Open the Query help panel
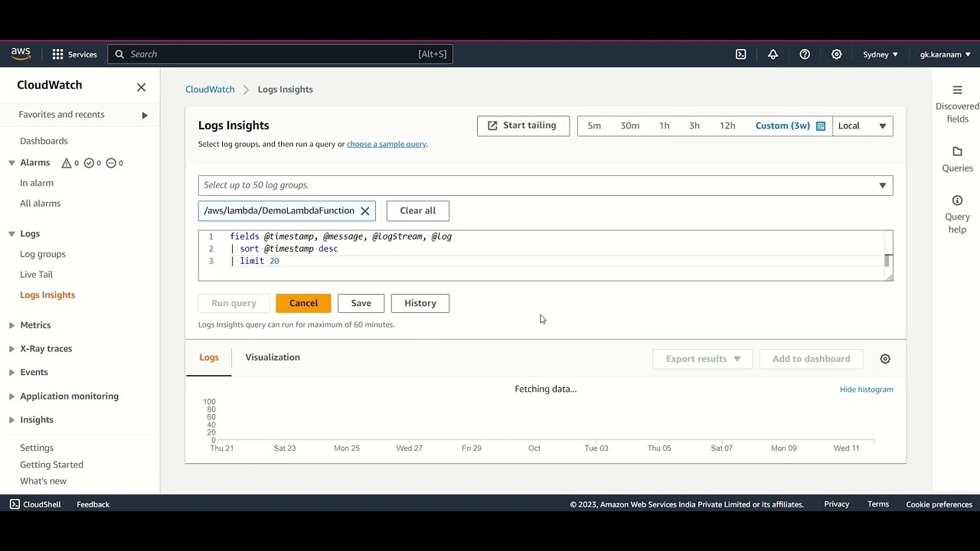Viewport: 980px width, 551px height. pyautogui.click(x=957, y=214)
